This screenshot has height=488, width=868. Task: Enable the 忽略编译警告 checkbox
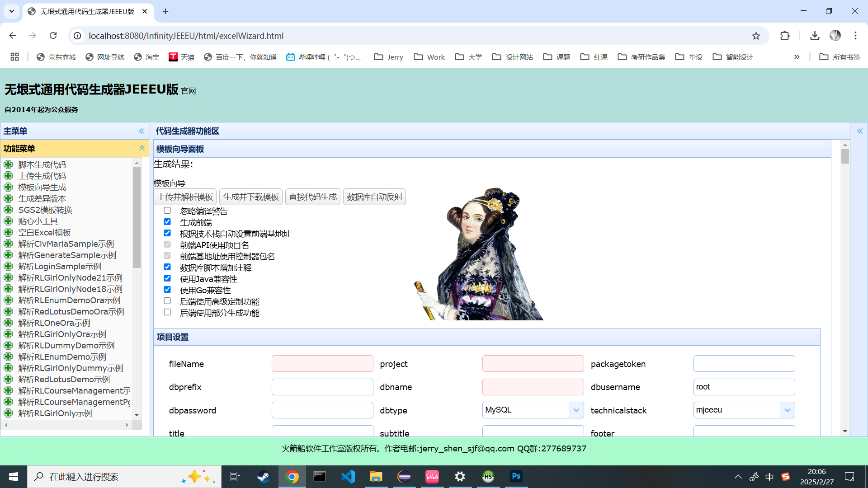167,210
